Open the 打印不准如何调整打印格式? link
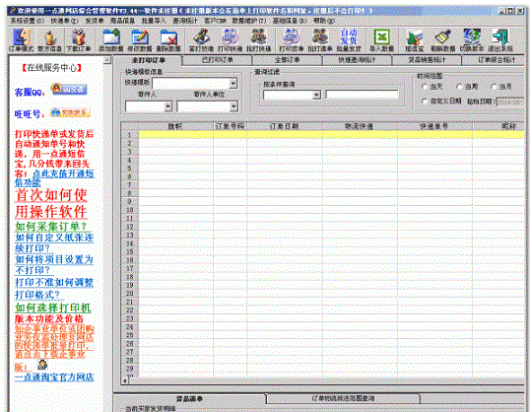 (54, 288)
